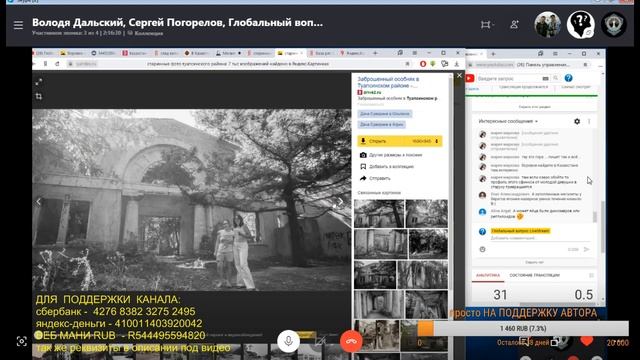
Task: Add a participant to the call
Action: 514,24
